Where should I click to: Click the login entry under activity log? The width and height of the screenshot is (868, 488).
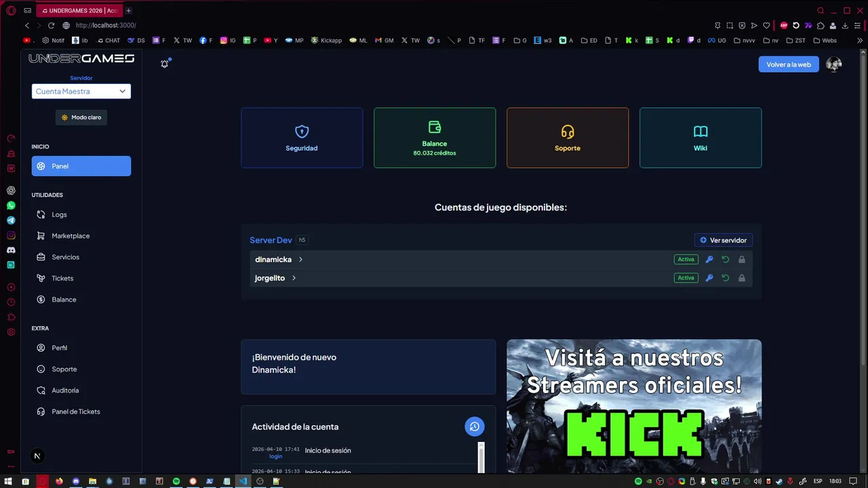point(275,456)
